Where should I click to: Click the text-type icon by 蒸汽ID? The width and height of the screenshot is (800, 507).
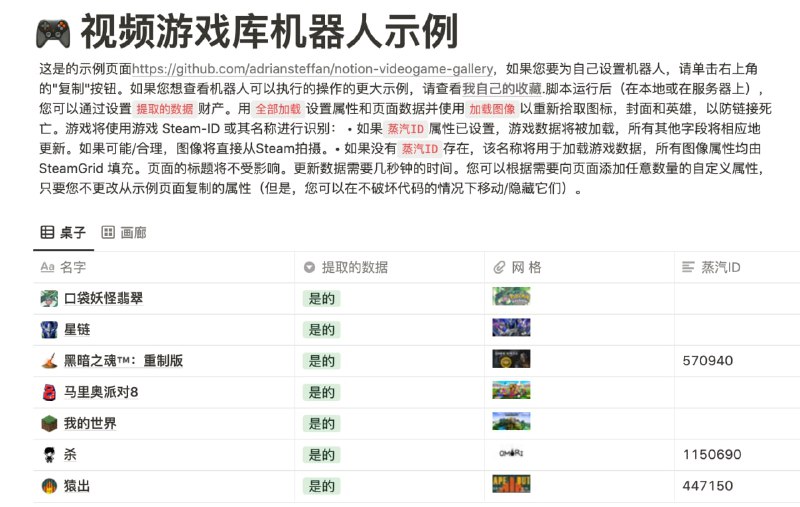click(x=688, y=267)
